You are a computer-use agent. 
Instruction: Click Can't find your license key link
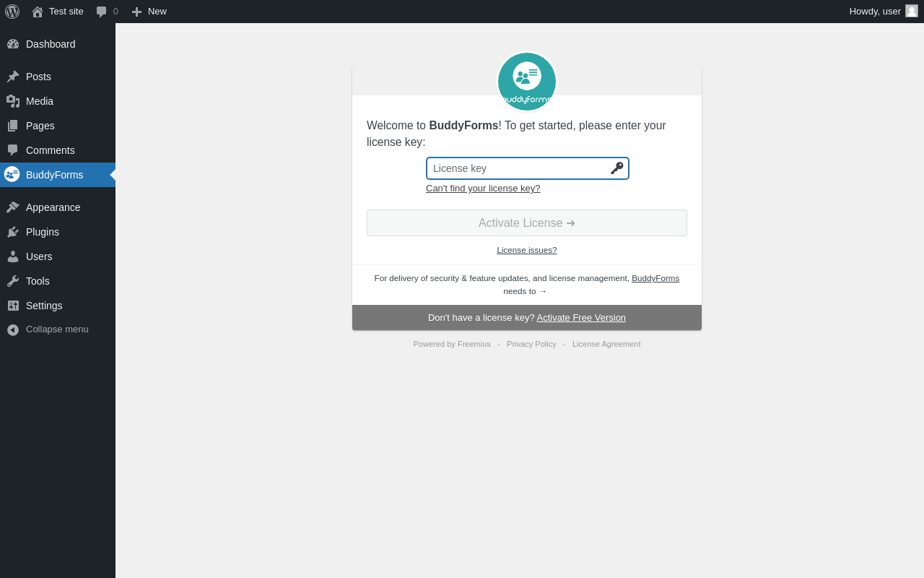pos(483,189)
